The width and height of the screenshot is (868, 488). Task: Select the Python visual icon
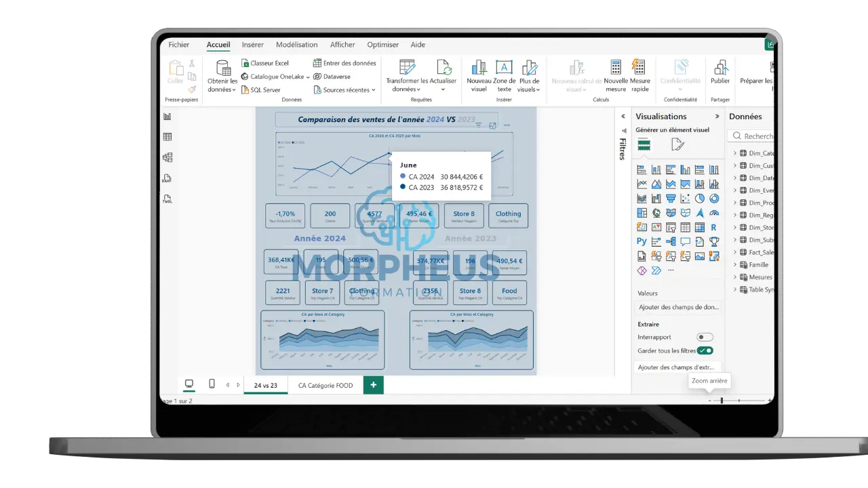click(x=642, y=241)
